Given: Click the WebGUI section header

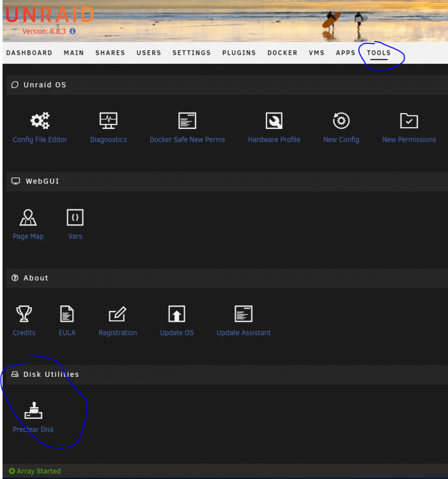Looking at the screenshot, I should pos(227,181).
